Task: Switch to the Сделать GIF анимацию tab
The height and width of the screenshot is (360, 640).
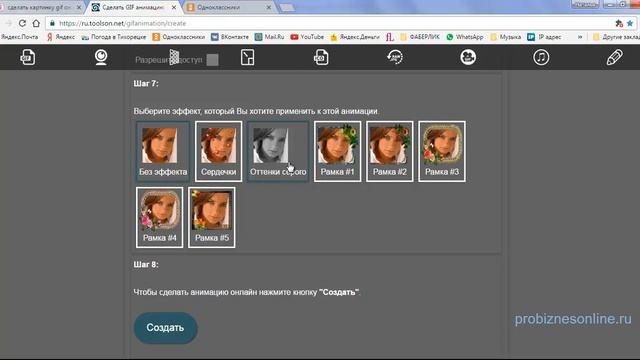Action: (x=133, y=7)
